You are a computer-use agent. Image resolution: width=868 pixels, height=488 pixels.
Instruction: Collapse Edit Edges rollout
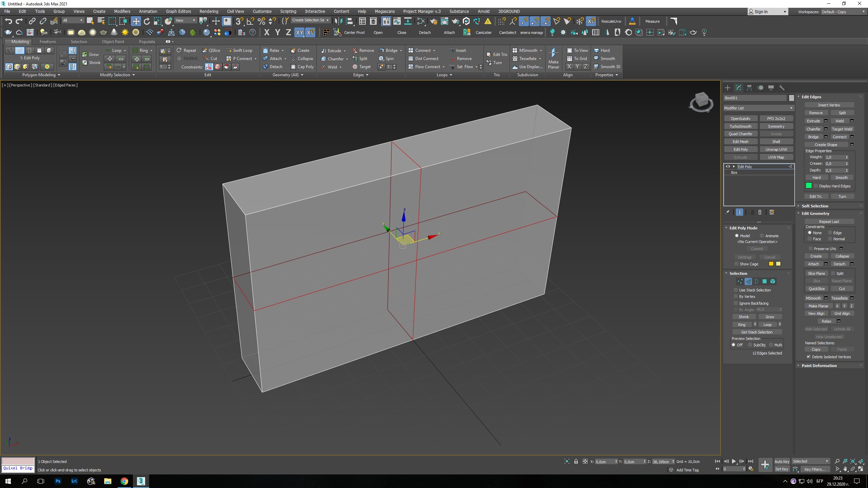[811, 97]
